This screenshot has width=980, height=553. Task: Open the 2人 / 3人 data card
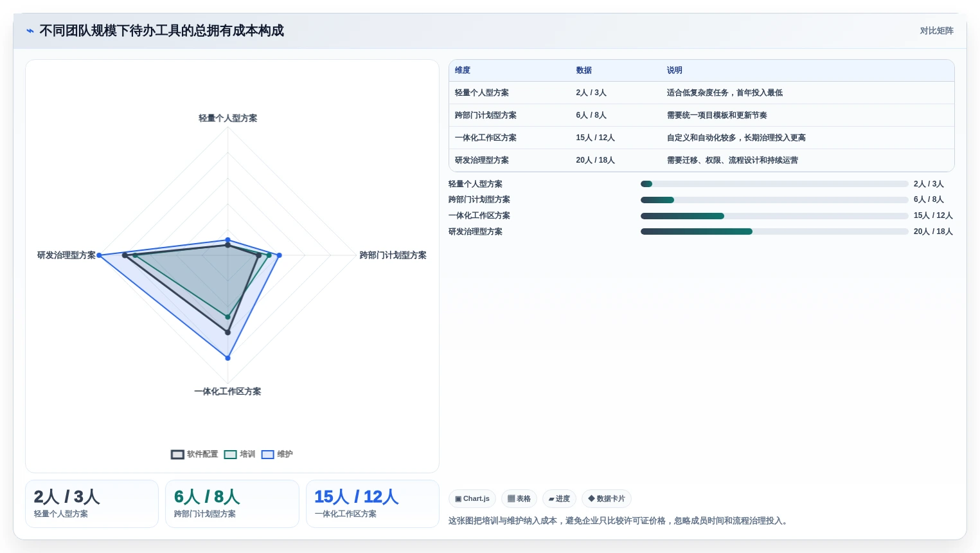[x=92, y=504]
